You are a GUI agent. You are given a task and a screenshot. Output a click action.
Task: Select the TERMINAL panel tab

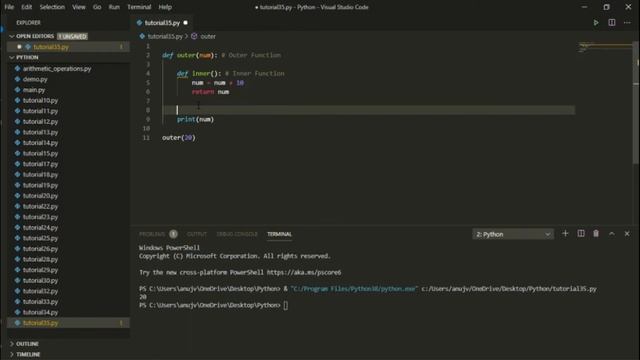[280, 234]
